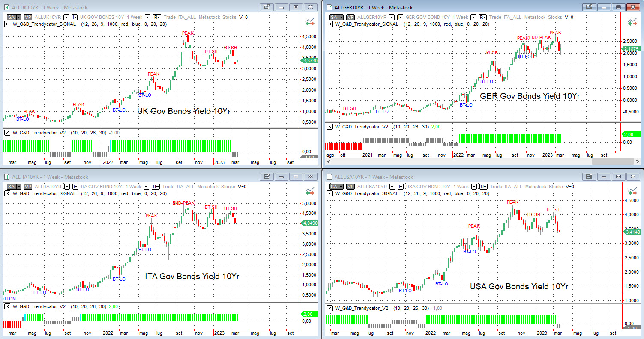Open the 1 Week period dropdown in UK window
The height and width of the screenshot is (339, 644).
click(148, 17)
